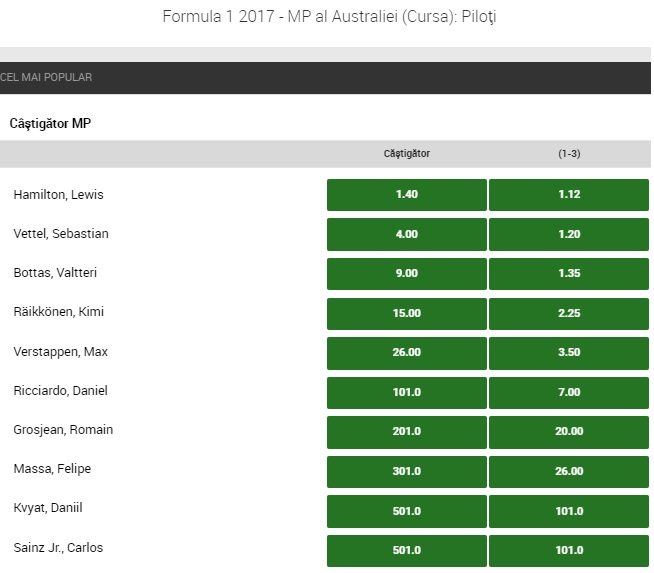Image resolution: width=654 pixels, height=573 pixels.
Task: Select Hamilton's 1.12 podium odds
Action: tap(569, 194)
